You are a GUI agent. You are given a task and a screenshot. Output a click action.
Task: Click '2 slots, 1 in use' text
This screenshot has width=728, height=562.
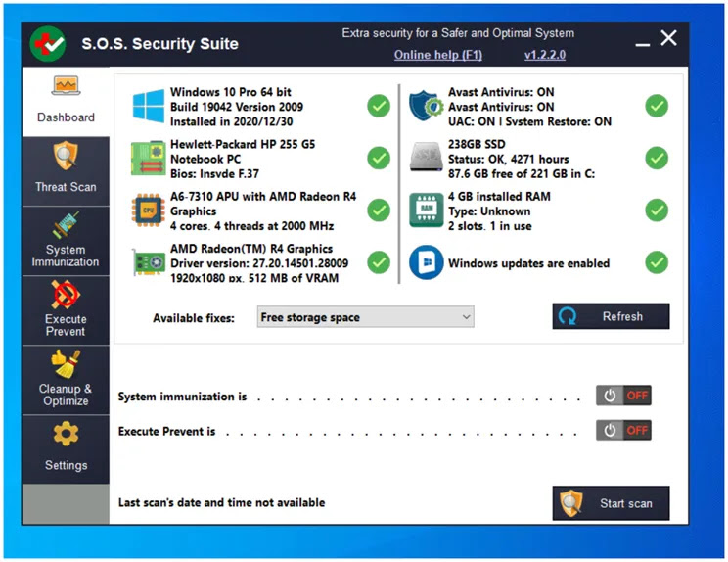[490, 226]
